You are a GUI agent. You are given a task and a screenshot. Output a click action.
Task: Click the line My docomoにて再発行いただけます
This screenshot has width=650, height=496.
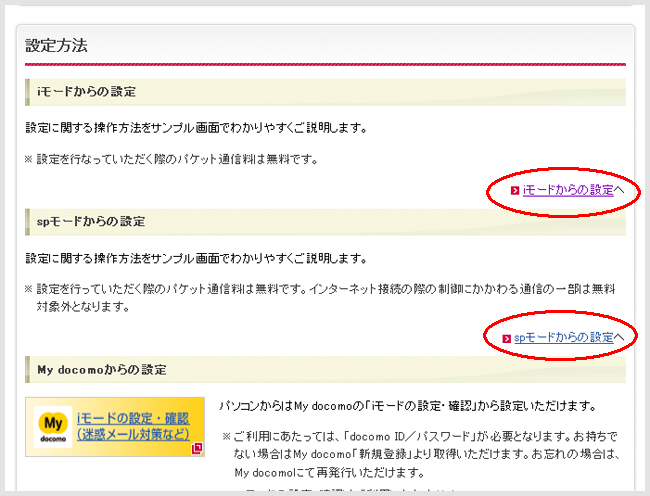point(329,472)
